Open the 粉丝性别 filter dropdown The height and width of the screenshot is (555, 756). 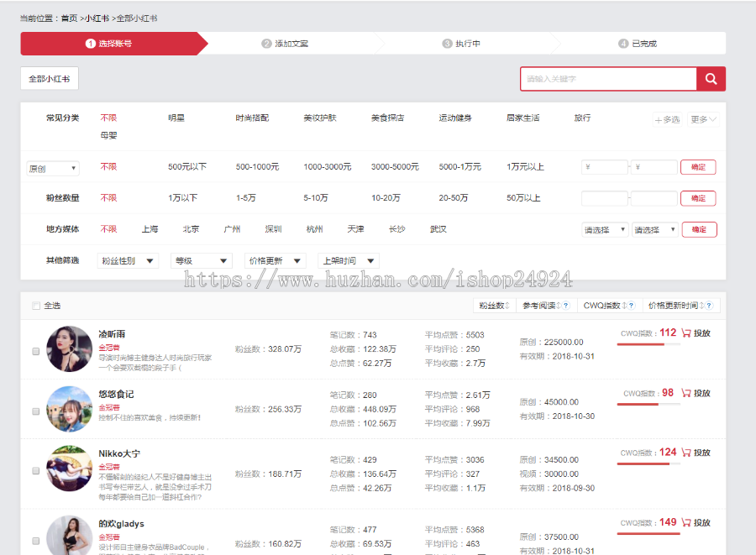tap(128, 260)
